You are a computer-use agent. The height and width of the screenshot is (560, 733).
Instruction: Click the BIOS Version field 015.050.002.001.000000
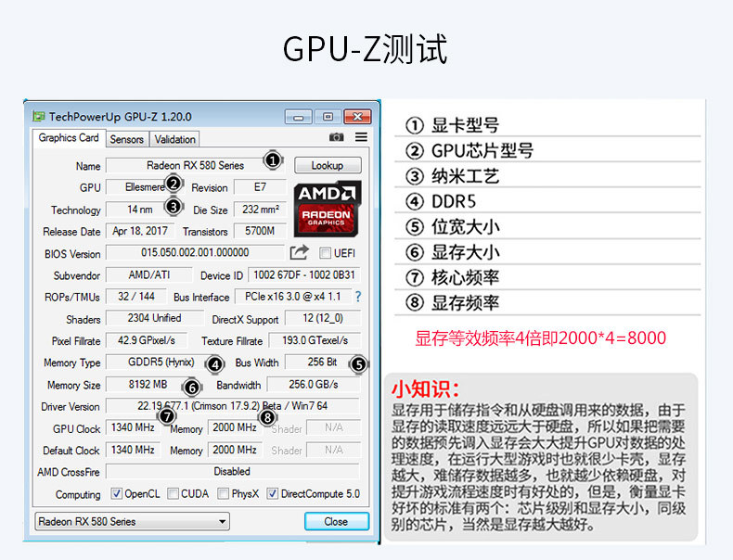click(195, 253)
